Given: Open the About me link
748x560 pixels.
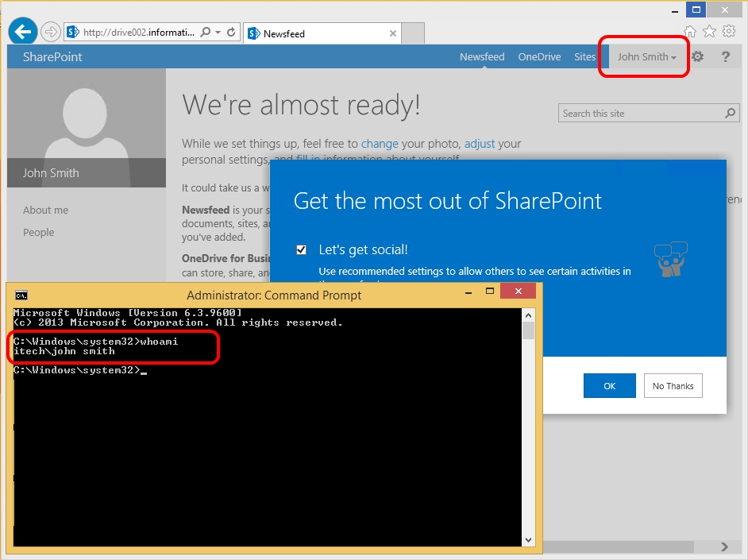Looking at the screenshot, I should click(x=45, y=210).
